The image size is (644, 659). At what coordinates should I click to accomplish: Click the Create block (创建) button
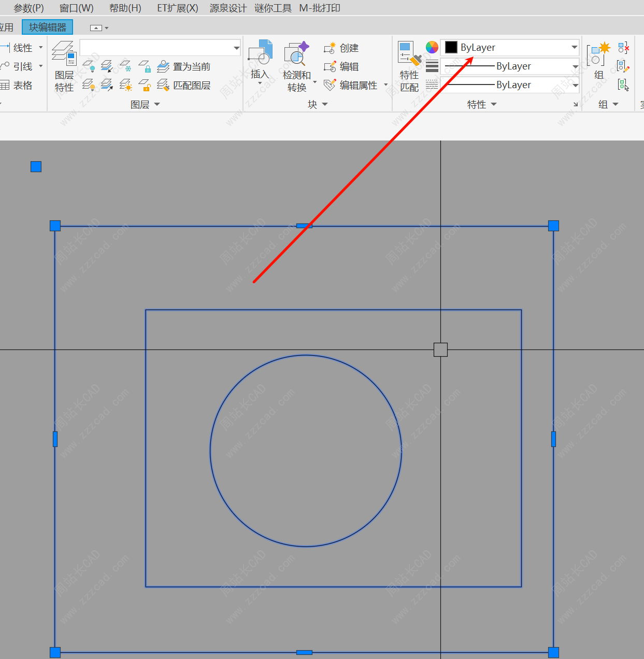pos(341,48)
